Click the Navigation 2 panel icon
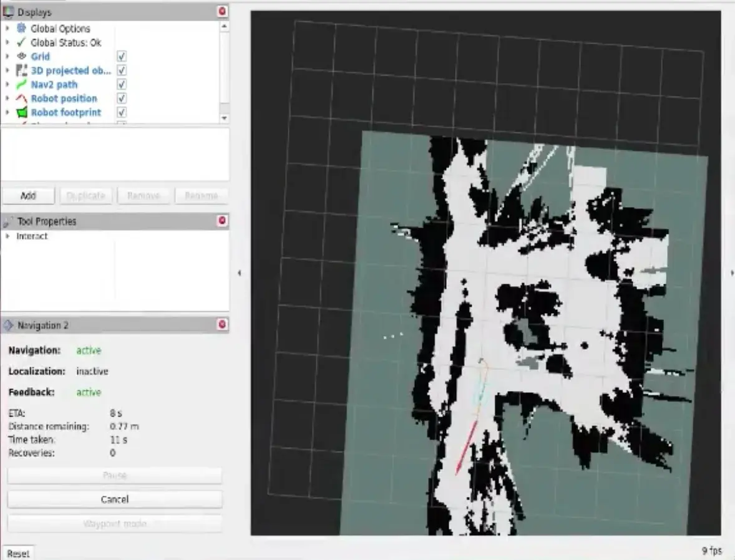Viewport: 735px width, 560px height. coord(8,325)
